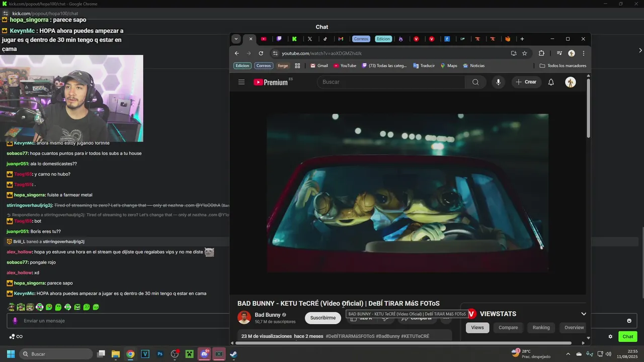This screenshot has width=644, height=362.
Task: Open the Maps bookmark
Action: (x=449, y=66)
